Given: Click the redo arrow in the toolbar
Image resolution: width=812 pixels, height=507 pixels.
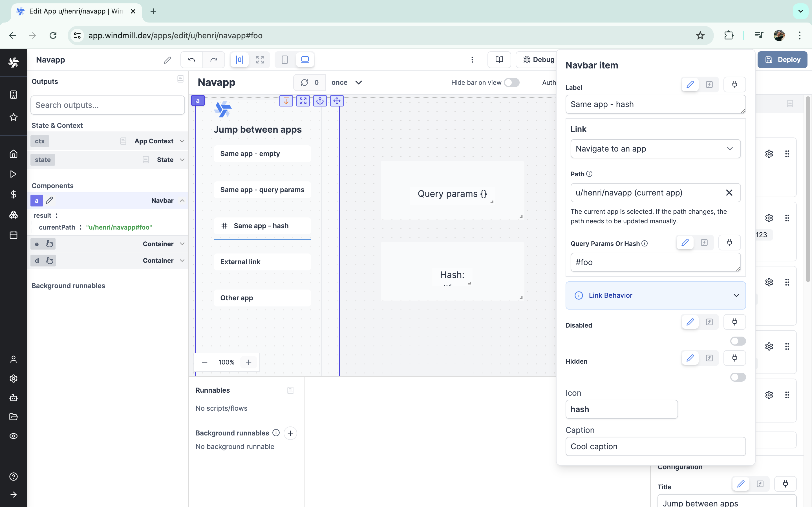Looking at the screenshot, I should 214,60.
